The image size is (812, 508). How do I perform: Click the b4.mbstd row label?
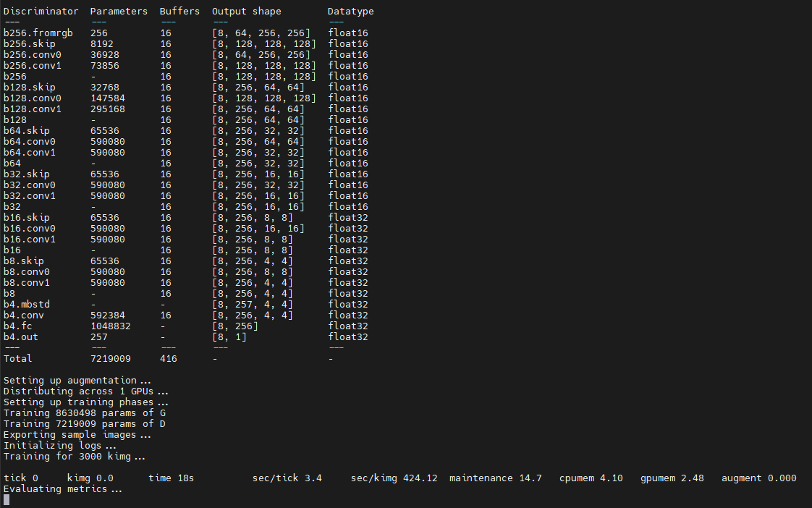[x=27, y=304]
